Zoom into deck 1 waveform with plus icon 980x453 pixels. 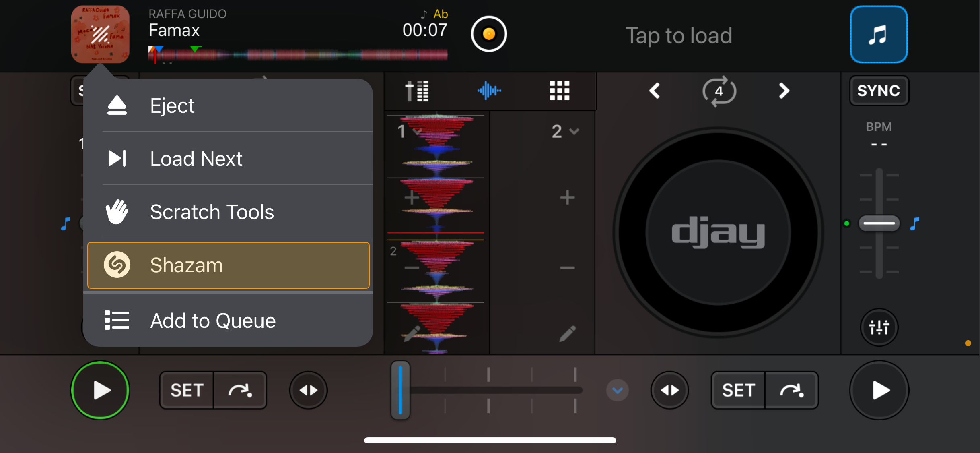[410, 197]
